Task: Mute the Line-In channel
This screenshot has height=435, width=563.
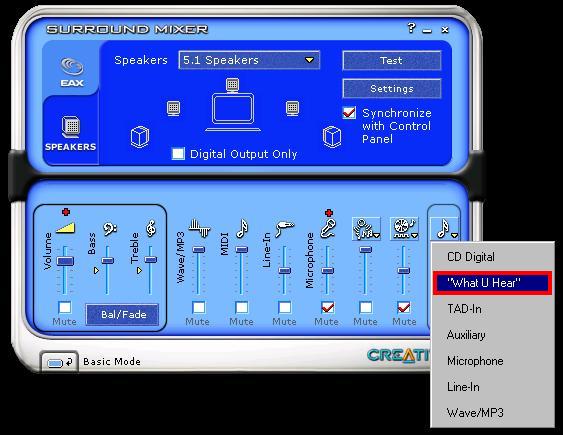Action: click(x=284, y=307)
